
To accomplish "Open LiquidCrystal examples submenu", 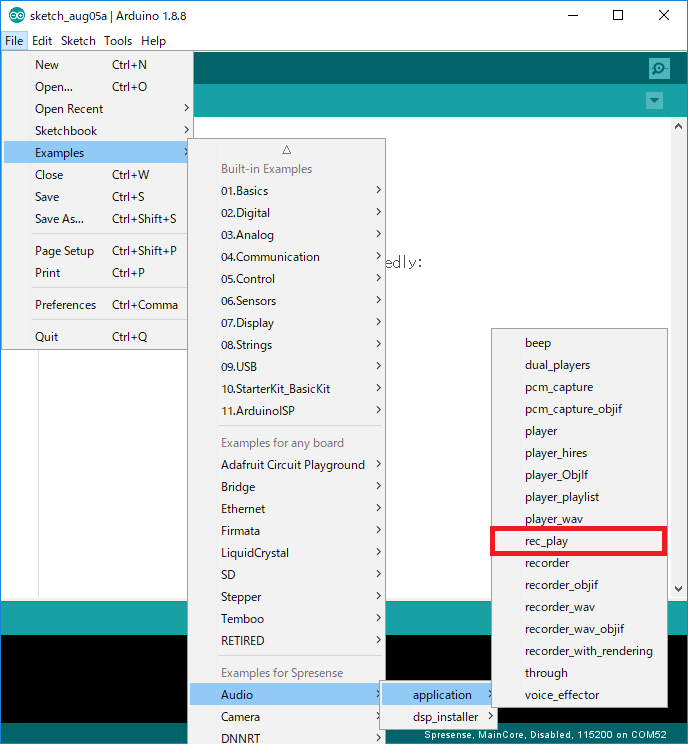I will click(x=287, y=553).
